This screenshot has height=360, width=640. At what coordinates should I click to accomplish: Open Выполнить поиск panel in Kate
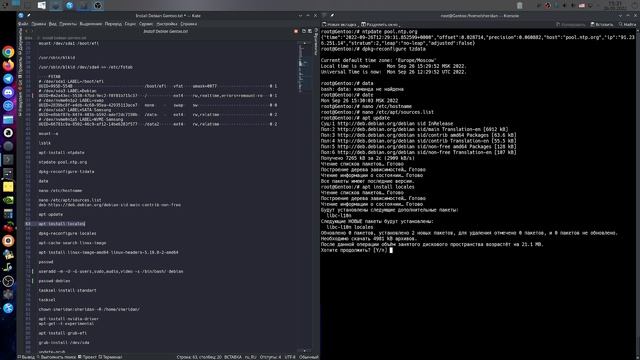[57, 357]
